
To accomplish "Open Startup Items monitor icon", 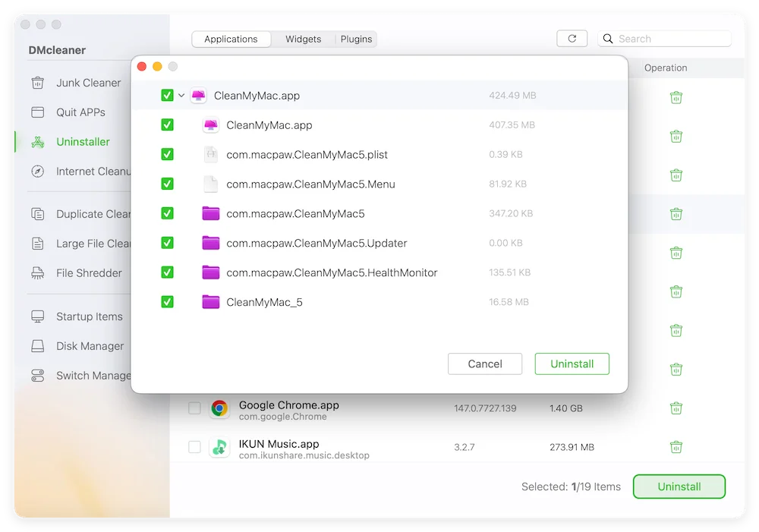I will coord(37,316).
